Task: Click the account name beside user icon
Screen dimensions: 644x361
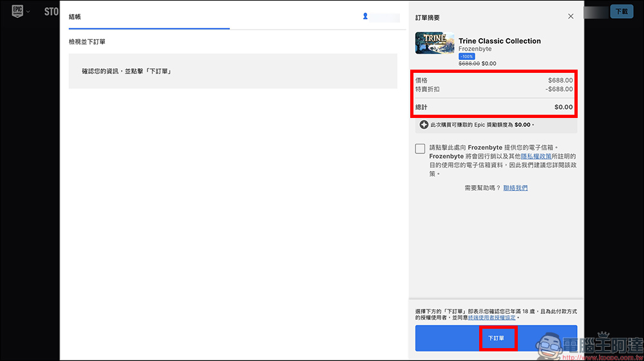Action: tap(386, 17)
